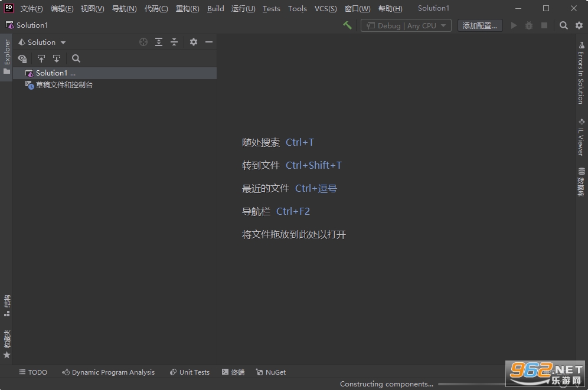
Task: Toggle the Explorer side tab
Action: click(x=6, y=57)
